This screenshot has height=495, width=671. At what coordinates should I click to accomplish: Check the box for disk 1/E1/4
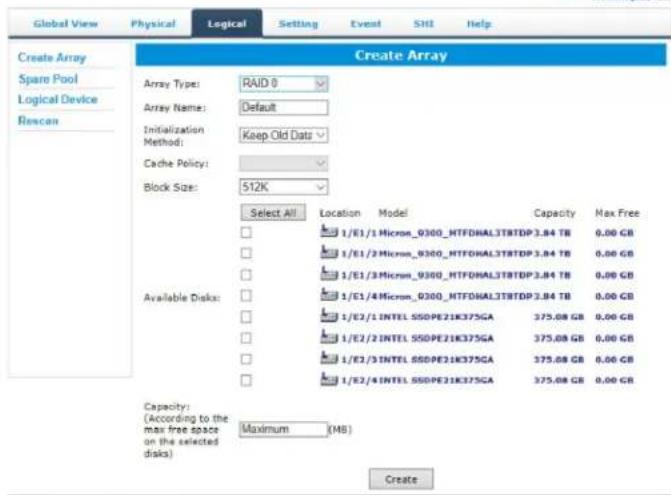click(x=246, y=296)
